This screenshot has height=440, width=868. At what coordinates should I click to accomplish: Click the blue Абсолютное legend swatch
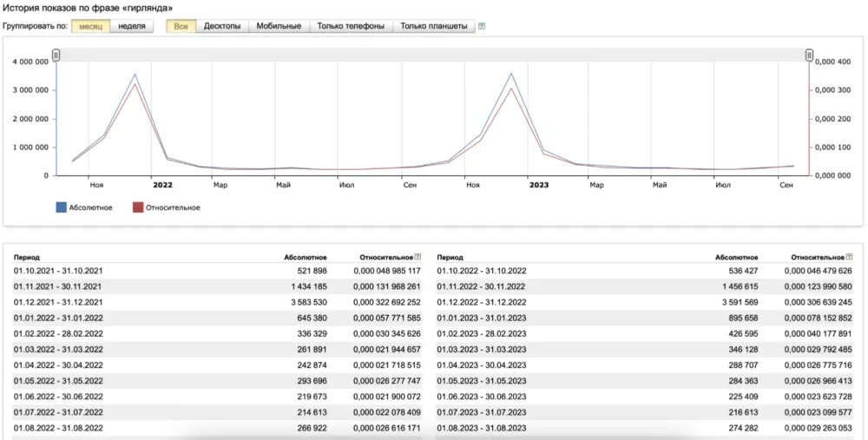pos(61,207)
